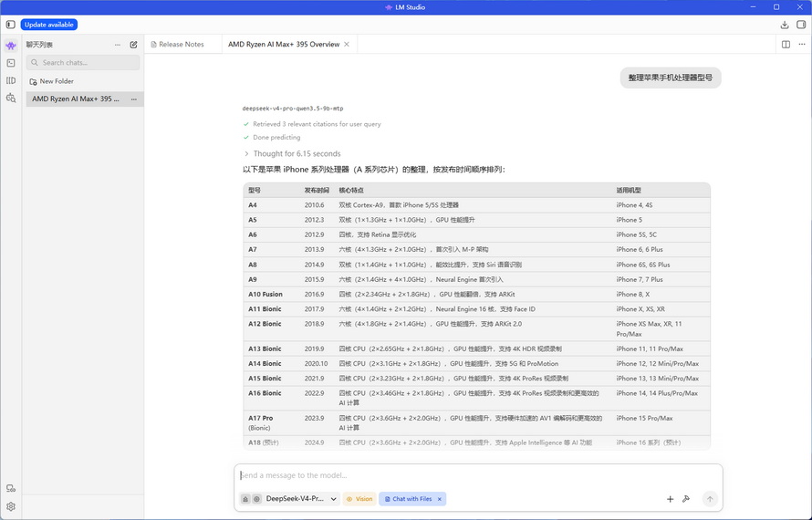Open the runtime devices icon above settings
Viewport: 812px width, 520px height.
click(x=11, y=488)
